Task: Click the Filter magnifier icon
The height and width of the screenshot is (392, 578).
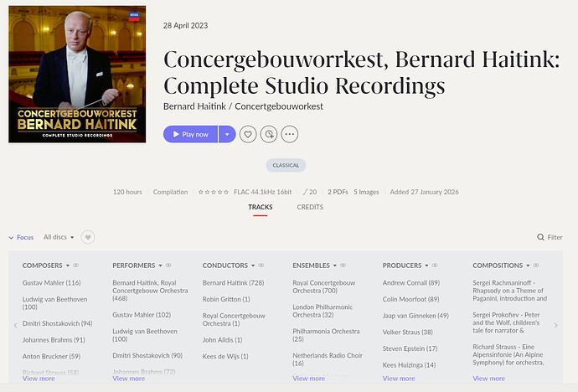Action: pos(540,237)
